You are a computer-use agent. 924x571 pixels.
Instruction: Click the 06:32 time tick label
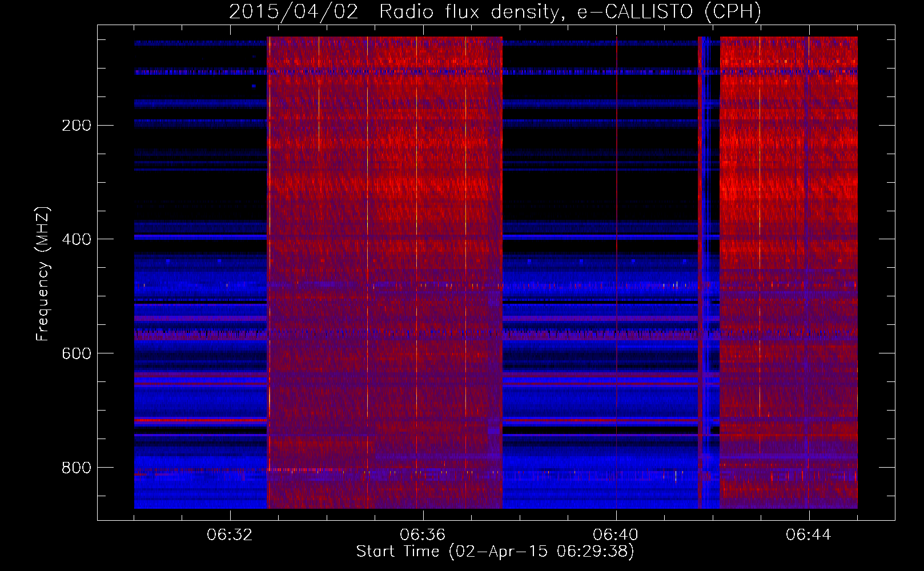[230, 535]
